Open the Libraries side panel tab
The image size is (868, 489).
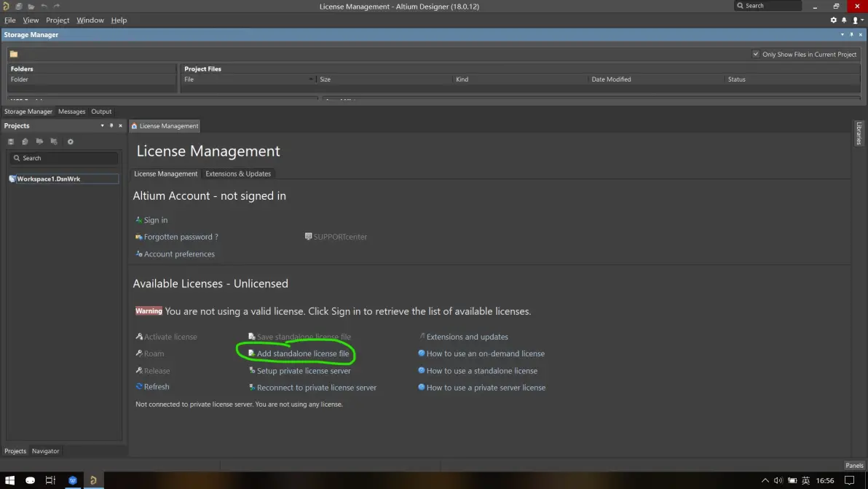pos(859,133)
